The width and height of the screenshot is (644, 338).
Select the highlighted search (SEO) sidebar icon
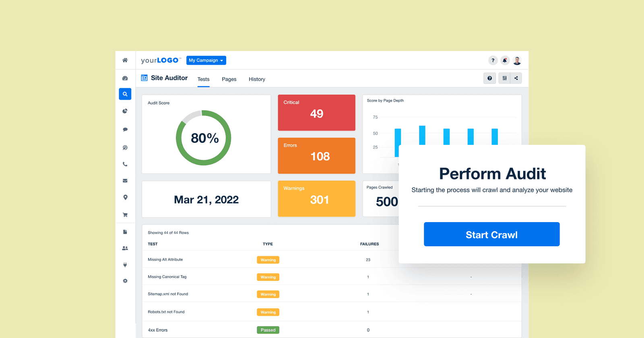pyautogui.click(x=125, y=94)
